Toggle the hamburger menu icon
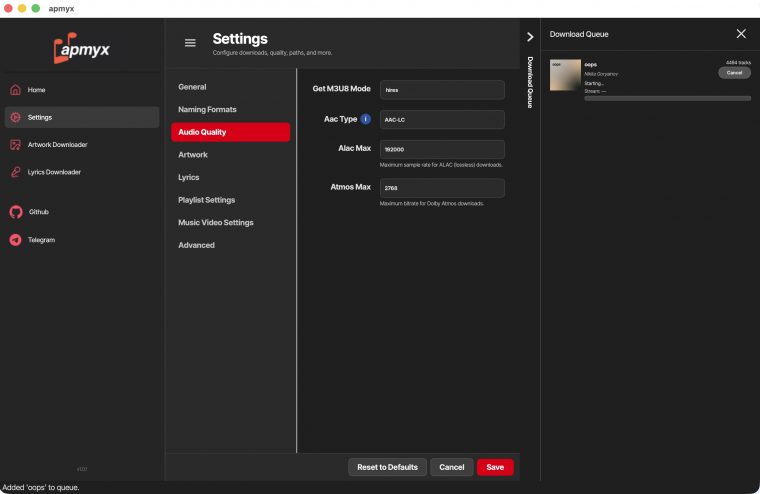This screenshot has width=760, height=494. (190, 43)
